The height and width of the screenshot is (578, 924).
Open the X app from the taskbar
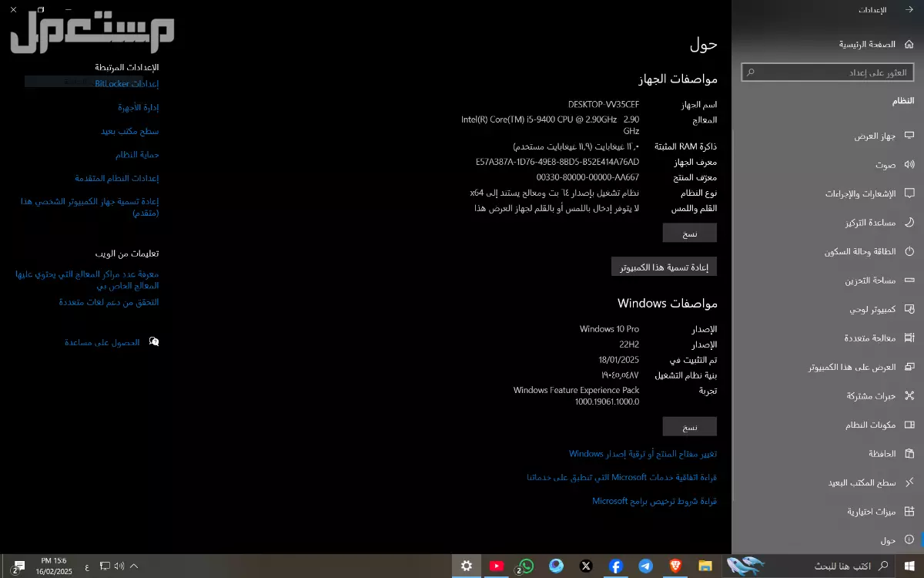click(x=586, y=566)
